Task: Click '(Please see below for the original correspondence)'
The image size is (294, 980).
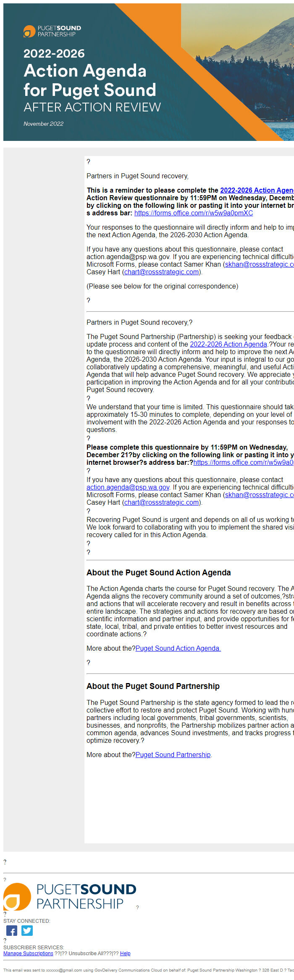Action: (162, 286)
